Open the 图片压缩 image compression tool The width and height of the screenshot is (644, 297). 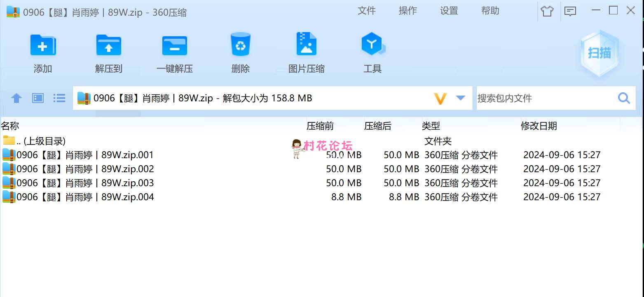pyautogui.click(x=307, y=44)
